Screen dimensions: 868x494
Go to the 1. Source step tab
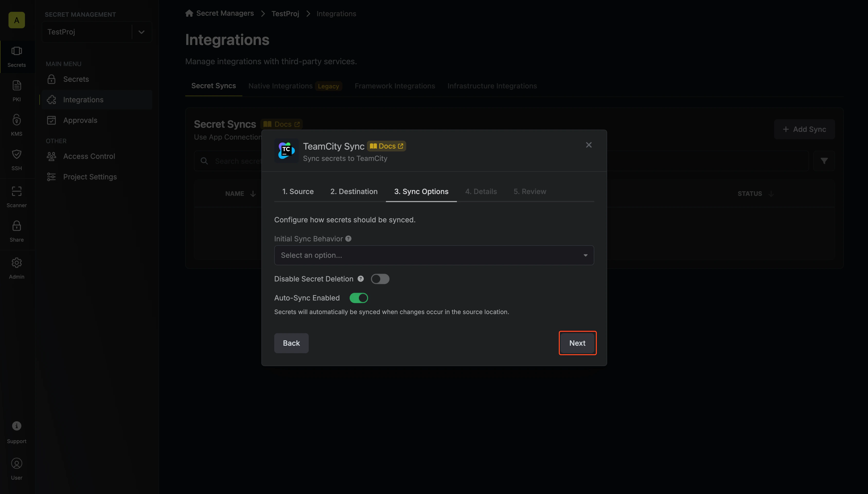coord(298,191)
